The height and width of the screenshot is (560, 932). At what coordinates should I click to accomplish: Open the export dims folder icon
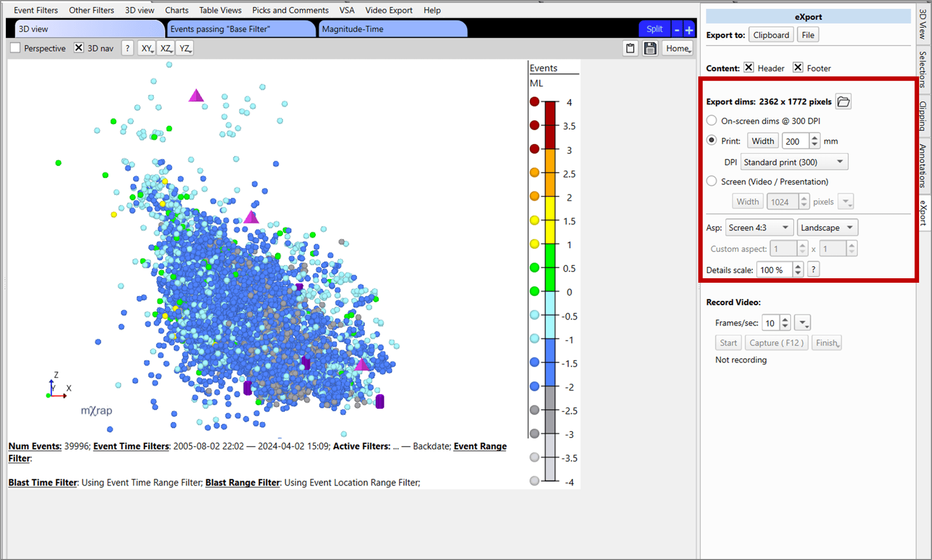(x=843, y=102)
